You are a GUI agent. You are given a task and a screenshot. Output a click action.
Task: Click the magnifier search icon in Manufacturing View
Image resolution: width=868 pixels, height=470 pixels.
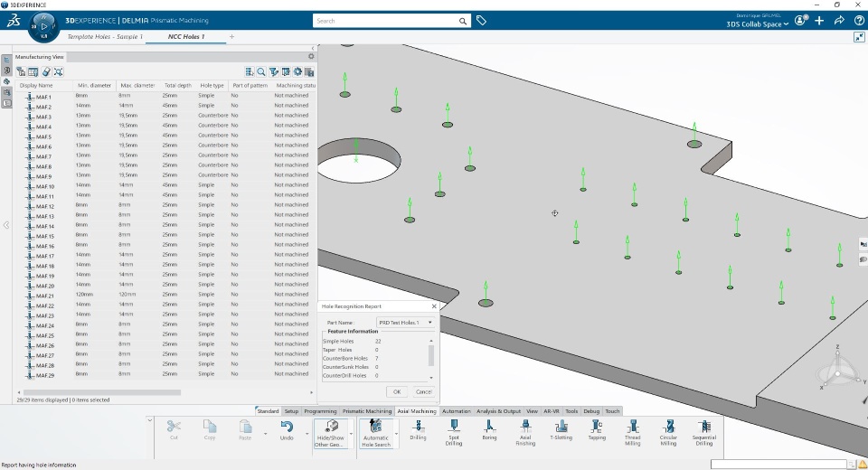tap(261, 72)
